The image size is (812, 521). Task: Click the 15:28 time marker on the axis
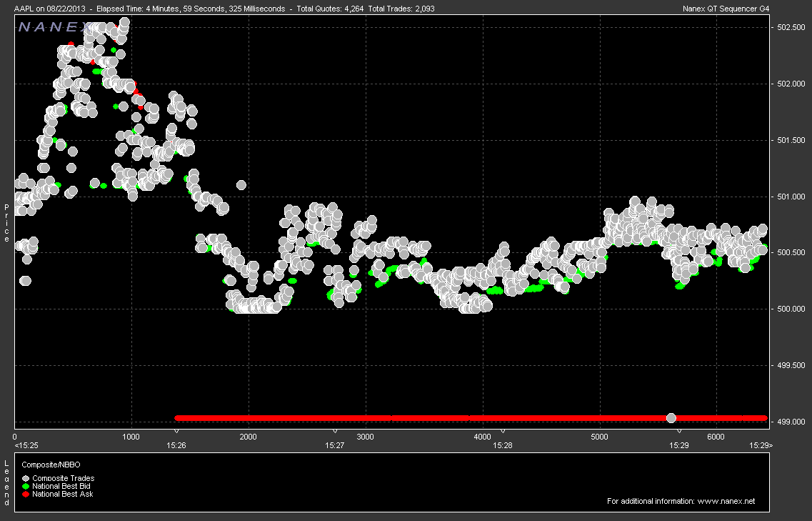click(x=503, y=445)
